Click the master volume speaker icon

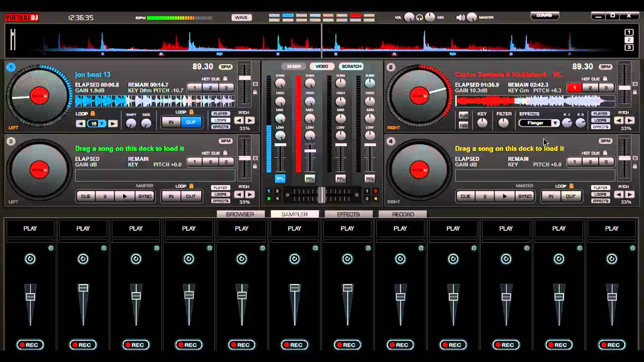460,18
